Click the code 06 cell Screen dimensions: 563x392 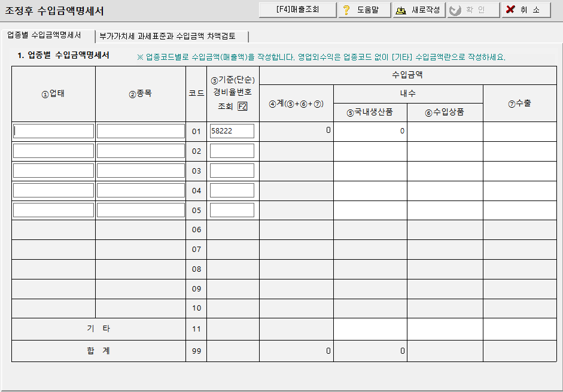(x=196, y=230)
